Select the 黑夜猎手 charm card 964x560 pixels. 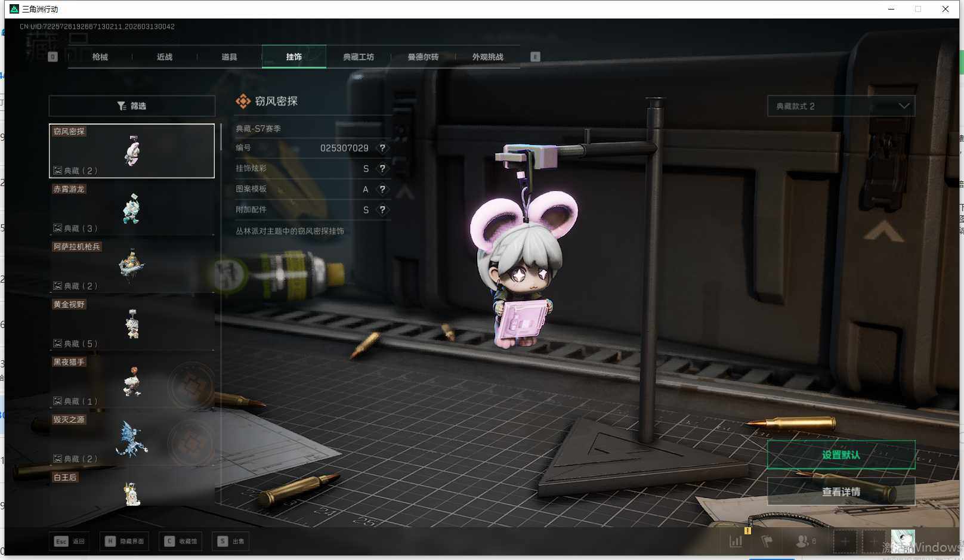132,382
